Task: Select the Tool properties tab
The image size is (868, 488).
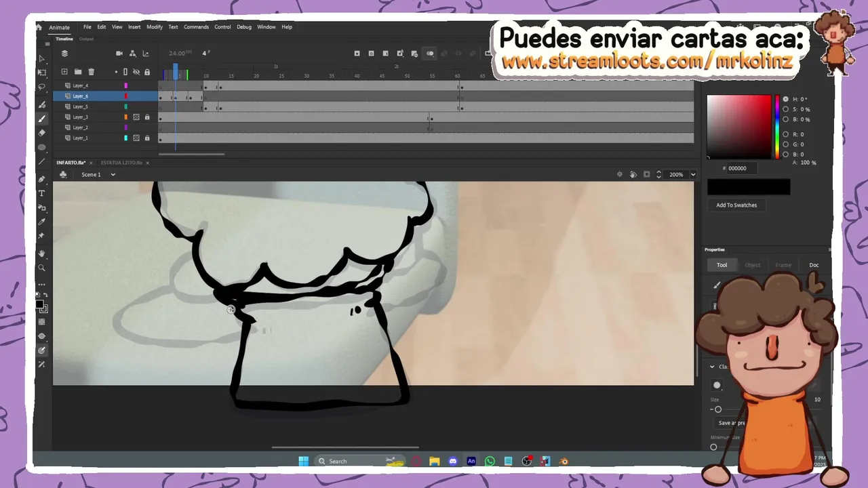Action: pos(722,265)
